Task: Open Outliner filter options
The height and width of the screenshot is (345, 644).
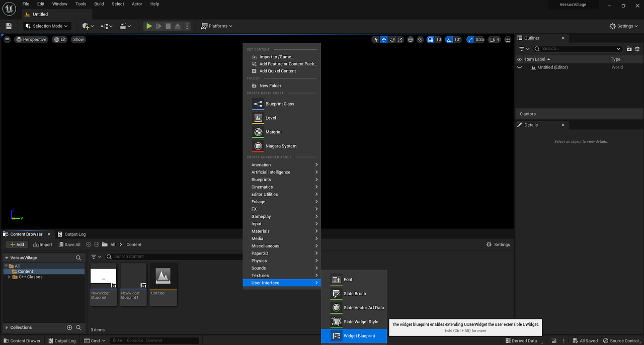Action: tap(524, 49)
